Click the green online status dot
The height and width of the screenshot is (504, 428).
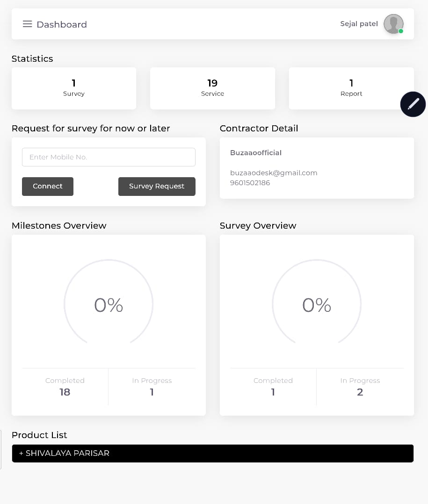[401, 31]
